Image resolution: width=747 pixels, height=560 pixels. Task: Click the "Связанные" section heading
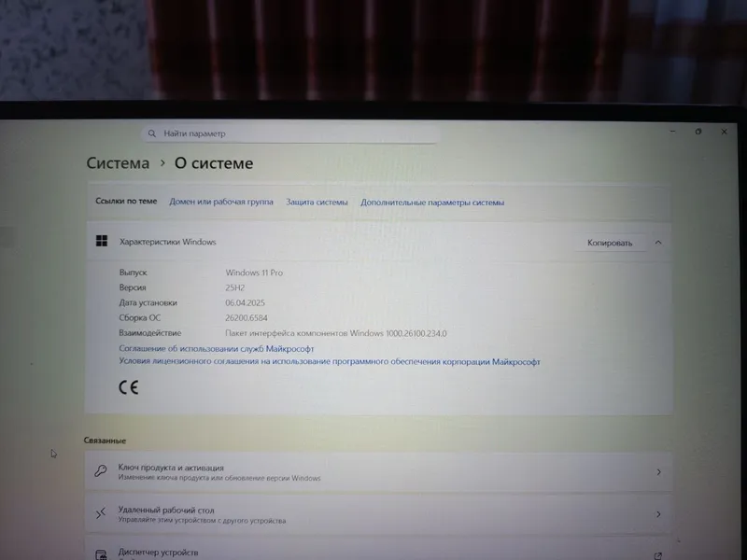point(105,441)
